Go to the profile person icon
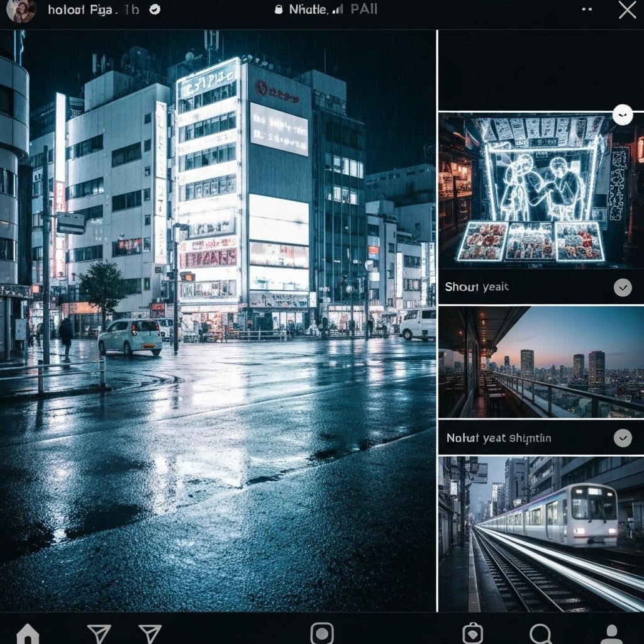 click(x=610, y=634)
